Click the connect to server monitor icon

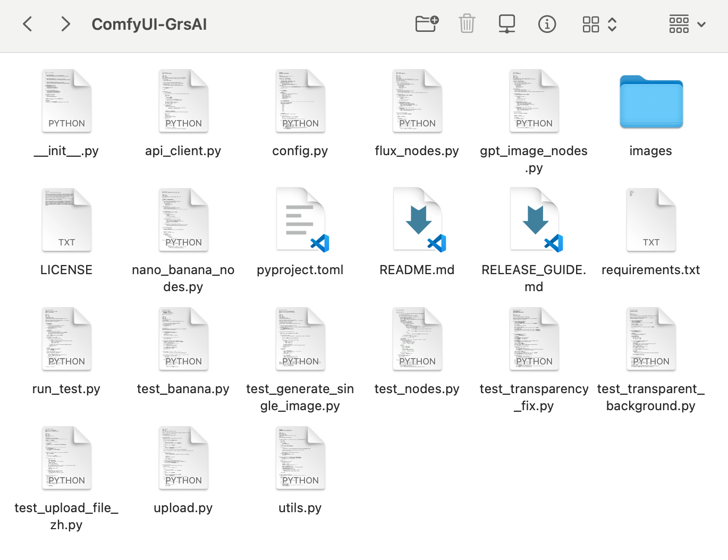point(507,24)
